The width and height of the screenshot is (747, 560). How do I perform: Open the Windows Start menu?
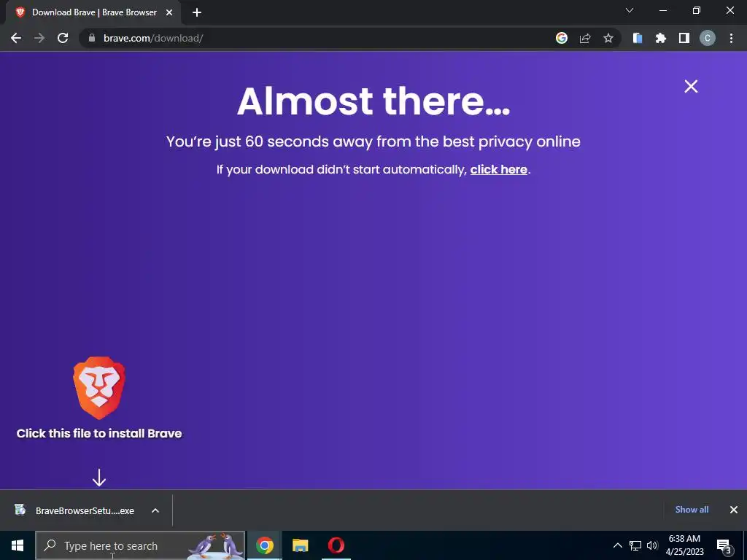tap(18, 545)
